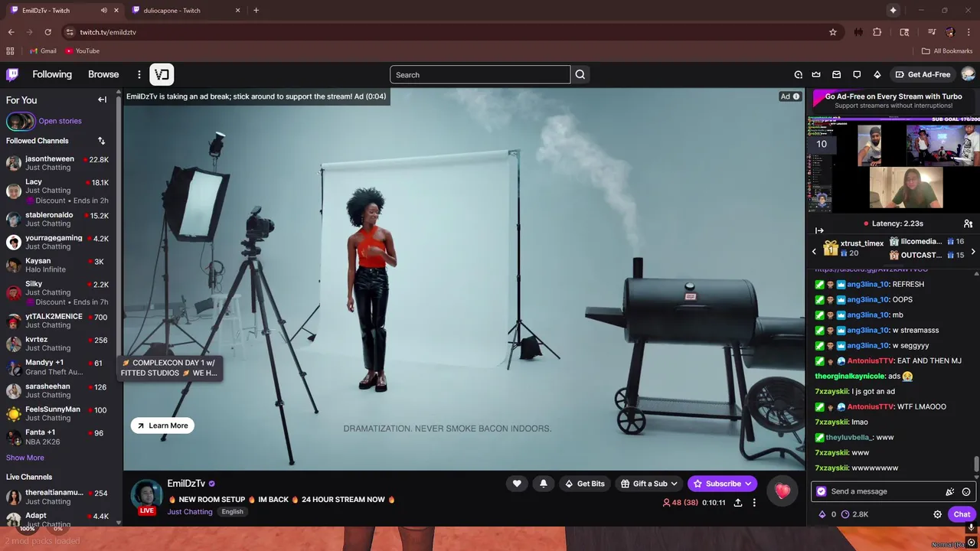The width and height of the screenshot is (980, 551).
Task: Open the user profile avatar menu
Action: click(968, 74)
